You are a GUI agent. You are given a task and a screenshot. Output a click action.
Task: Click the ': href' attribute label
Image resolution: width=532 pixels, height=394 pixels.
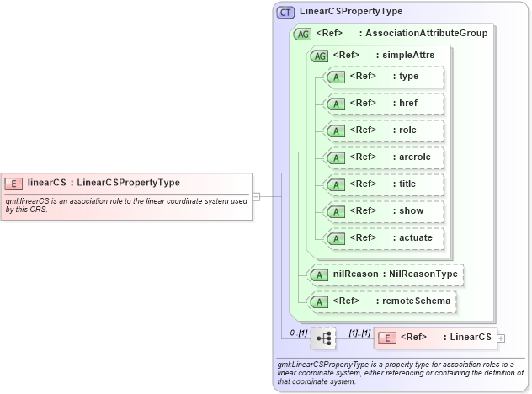(405, 103)
